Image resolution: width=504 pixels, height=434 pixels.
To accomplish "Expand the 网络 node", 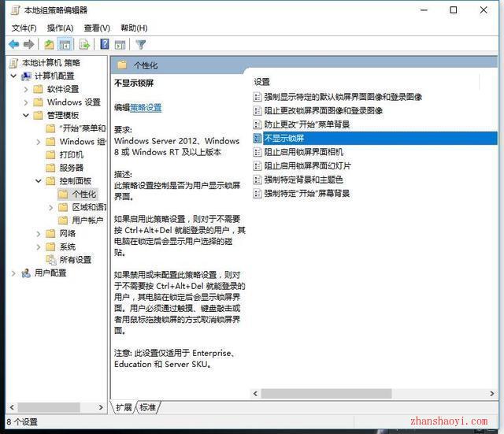I will [39, 234].
